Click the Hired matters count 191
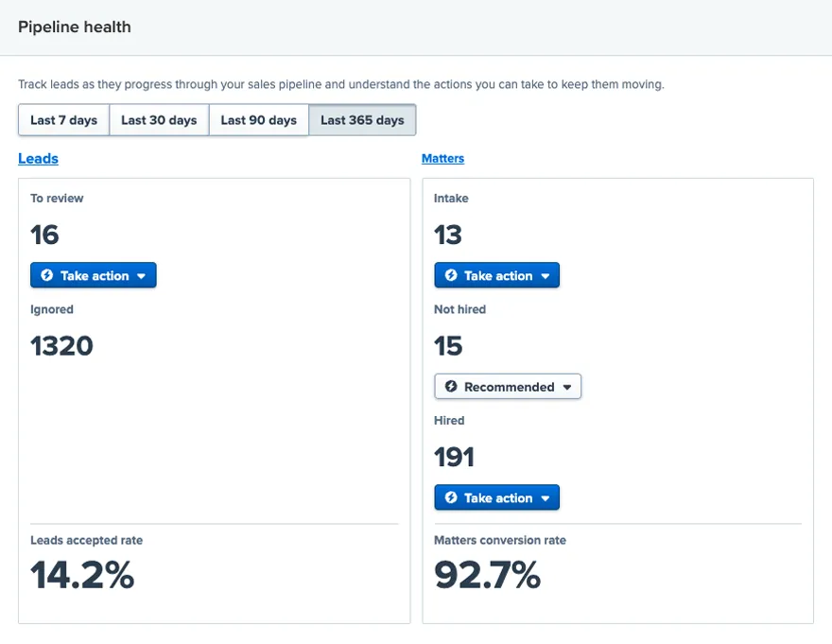The height and width of the screenshot is (644, 832). (x=454, y=458)
